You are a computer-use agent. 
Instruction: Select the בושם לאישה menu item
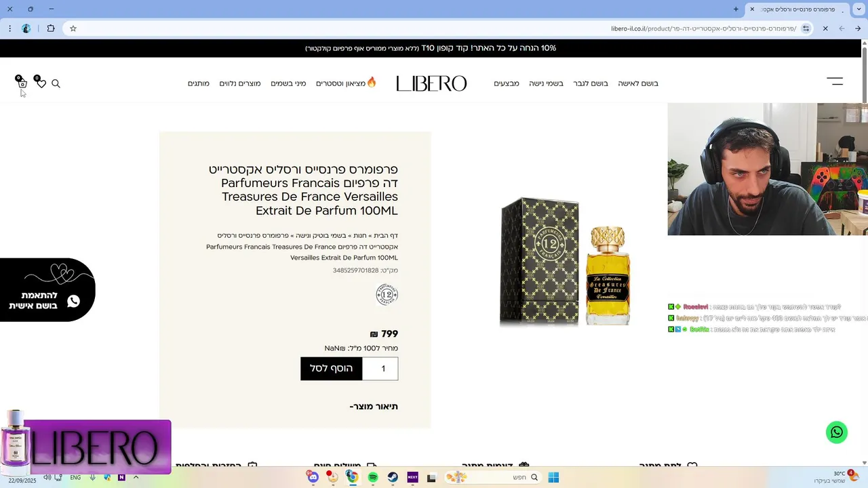tap(638, 83)
